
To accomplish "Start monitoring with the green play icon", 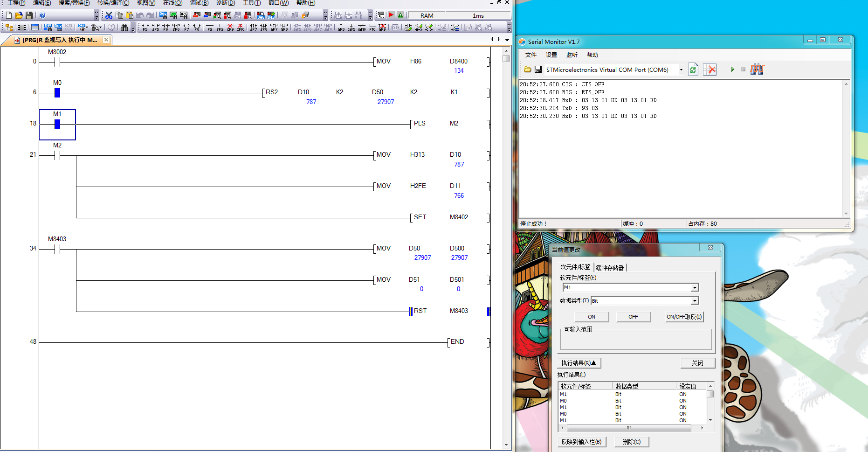I will pyautogui.click(x=732, y=70).
